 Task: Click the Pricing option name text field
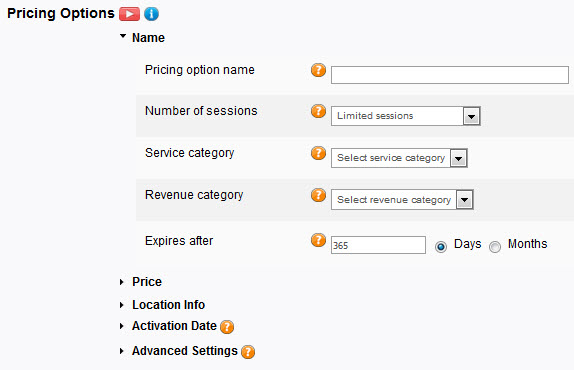click(x=450, y=75)
